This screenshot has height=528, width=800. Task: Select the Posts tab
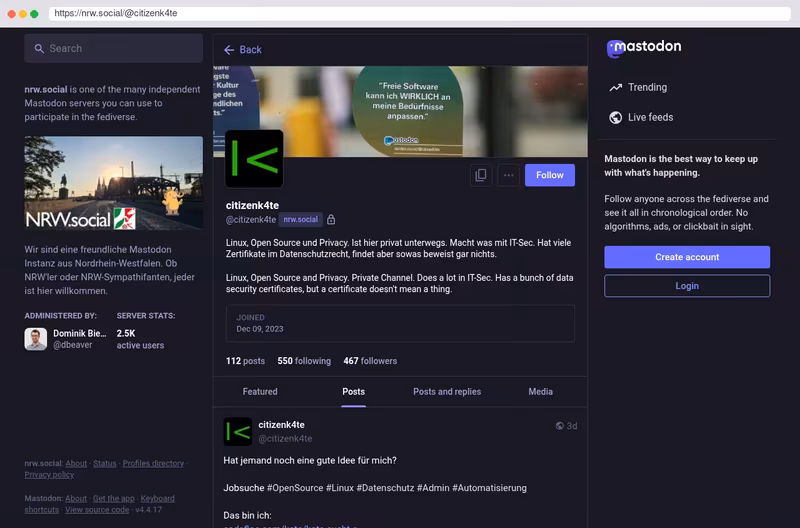tap(353, 391)
